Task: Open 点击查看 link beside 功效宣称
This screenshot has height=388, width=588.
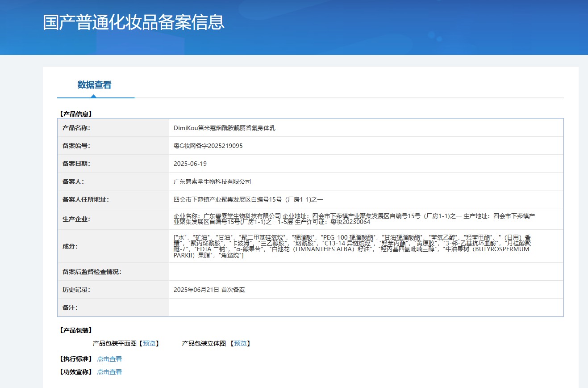Action: click(x=109, y=372)
